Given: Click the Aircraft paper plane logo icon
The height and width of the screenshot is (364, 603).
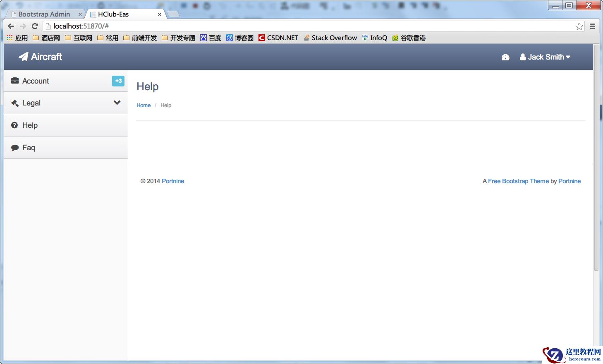Looking at the screenshot, I should 24,57.
